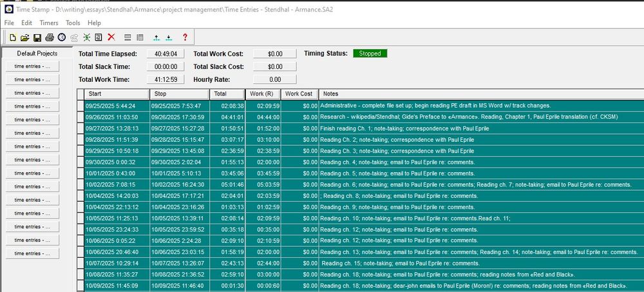Viewport: 644px width, 292px height.
Task: Click the move-up arrow toolbar icon
Action: click(156, 37)
